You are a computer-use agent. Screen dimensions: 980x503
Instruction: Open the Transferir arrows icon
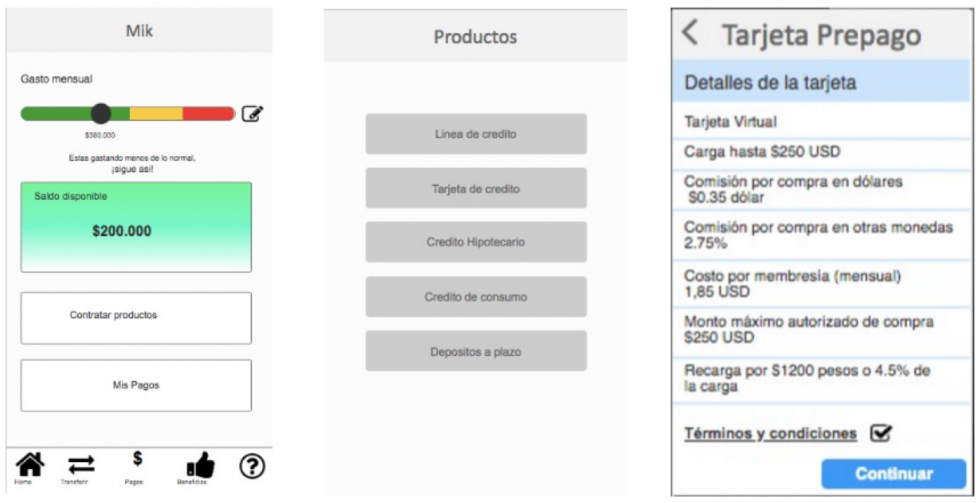click(x=81, y=465)
